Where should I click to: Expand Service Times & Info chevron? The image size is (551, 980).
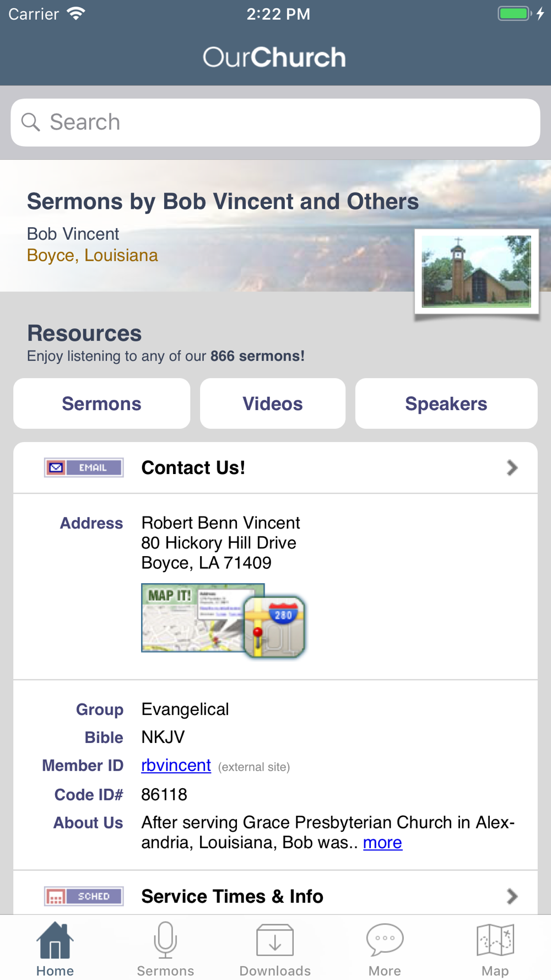tap(512, 896)
